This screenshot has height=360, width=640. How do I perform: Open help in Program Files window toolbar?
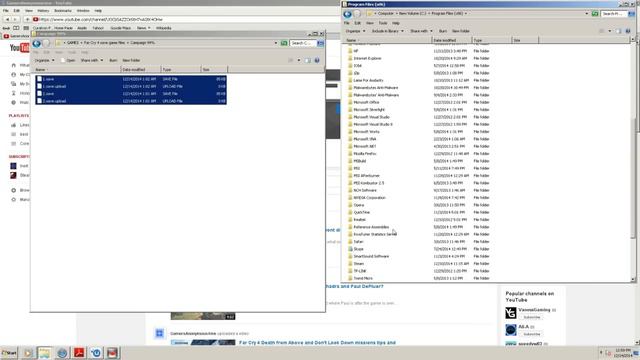[628, 31]
